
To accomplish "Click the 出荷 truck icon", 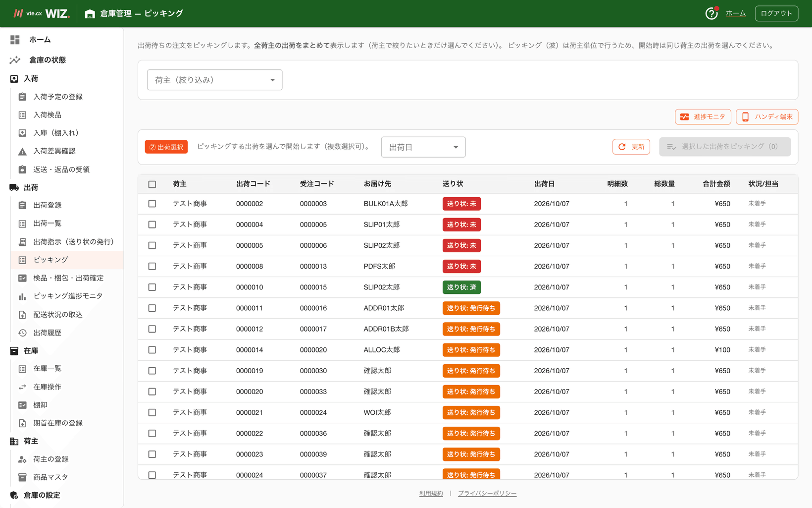I will (x=14, y=187).
